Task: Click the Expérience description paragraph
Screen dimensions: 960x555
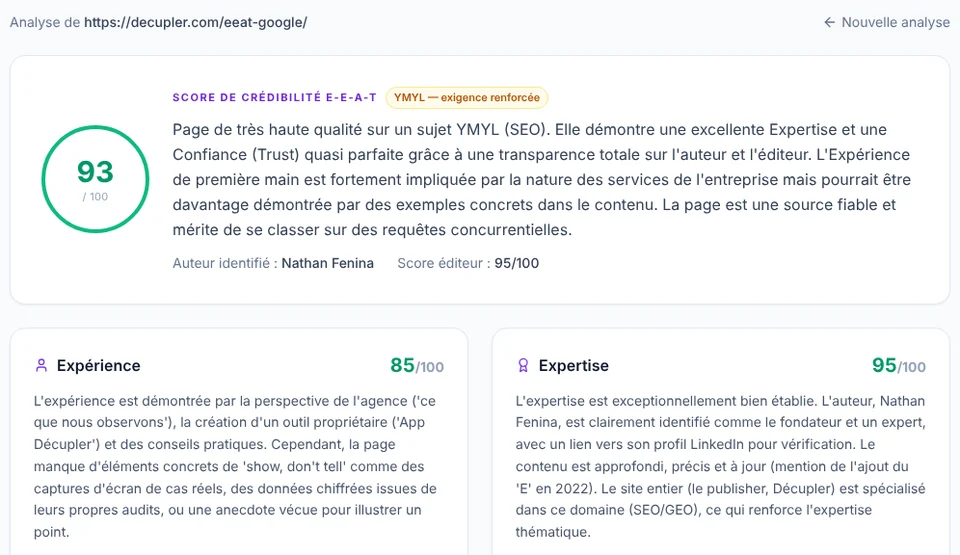Action: tap(236, 466)
